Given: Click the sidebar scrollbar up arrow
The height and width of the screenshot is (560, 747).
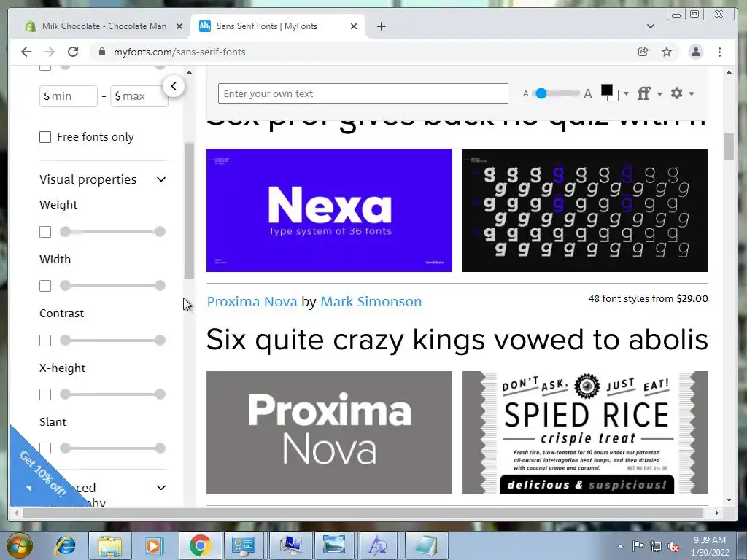Looking at the screenshot, I should click(189, 72).
